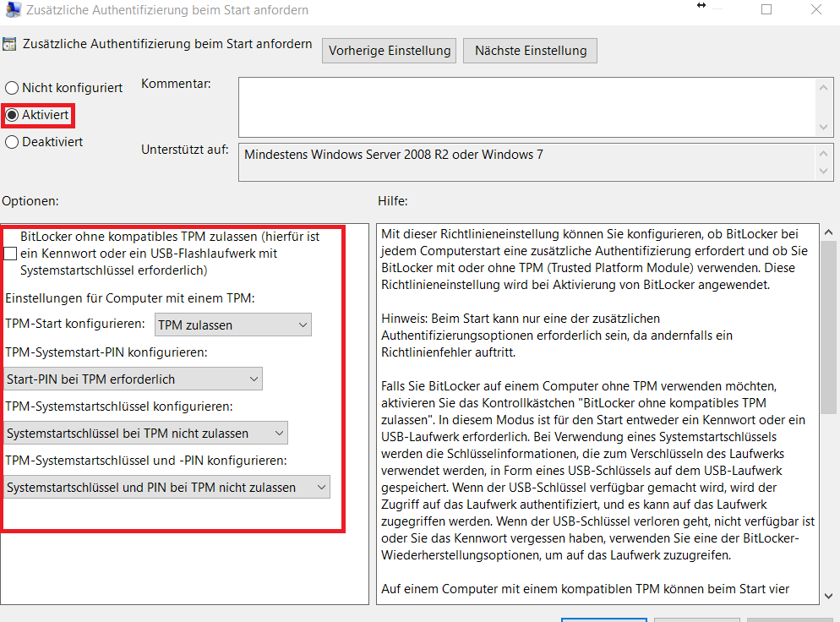Screen dimensions: 840x622
Task: Expand the TPM-Systemstart-PIN konfigurieren dropdown
Action: coord(134,379)
